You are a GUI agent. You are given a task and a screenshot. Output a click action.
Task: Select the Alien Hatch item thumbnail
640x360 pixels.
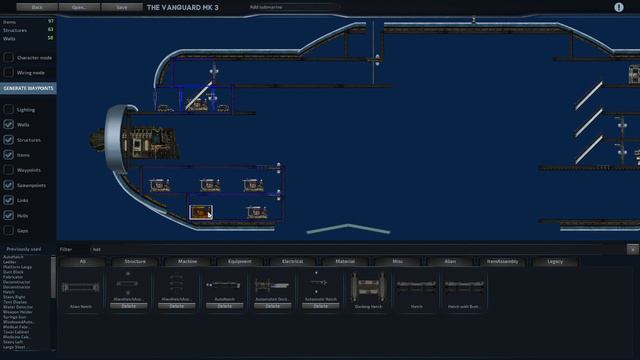80,287
